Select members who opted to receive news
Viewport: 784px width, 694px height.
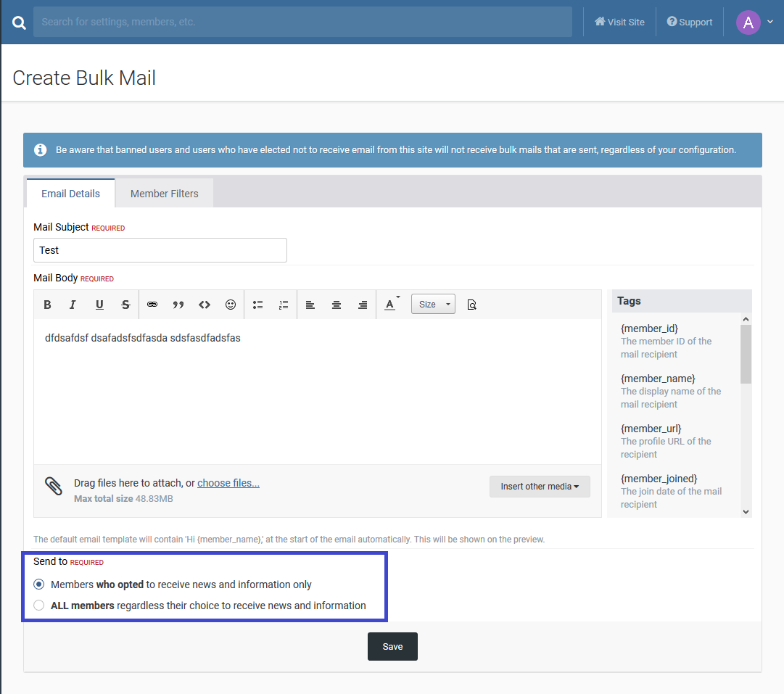39,584
